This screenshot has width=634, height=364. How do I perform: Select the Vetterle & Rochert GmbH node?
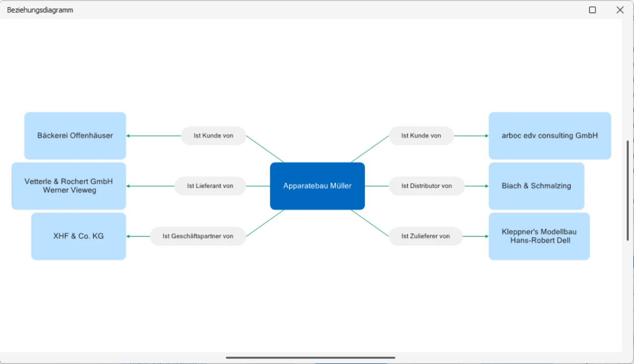click(x=69, y=186)
